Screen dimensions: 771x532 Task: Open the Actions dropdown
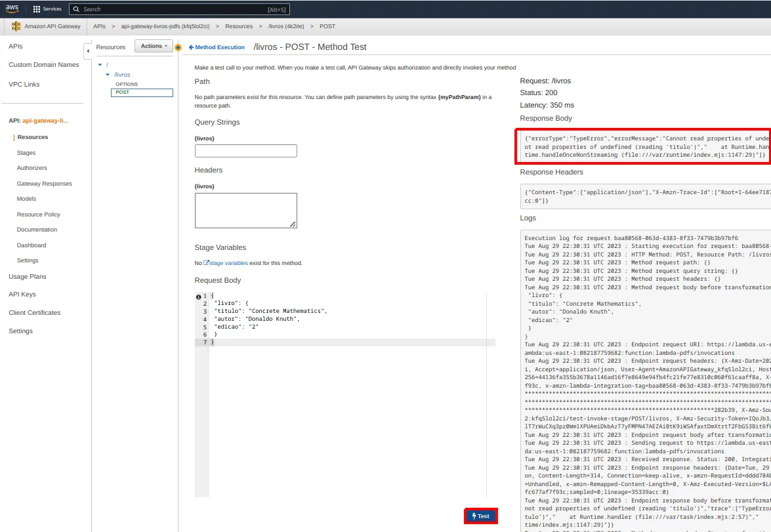click(x=154, y=46)
